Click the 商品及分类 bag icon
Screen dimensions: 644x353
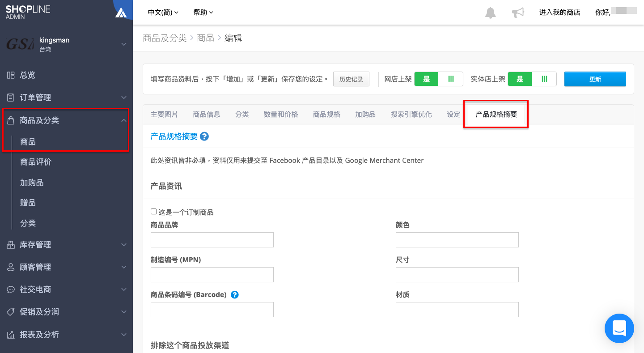coord(11,120)
